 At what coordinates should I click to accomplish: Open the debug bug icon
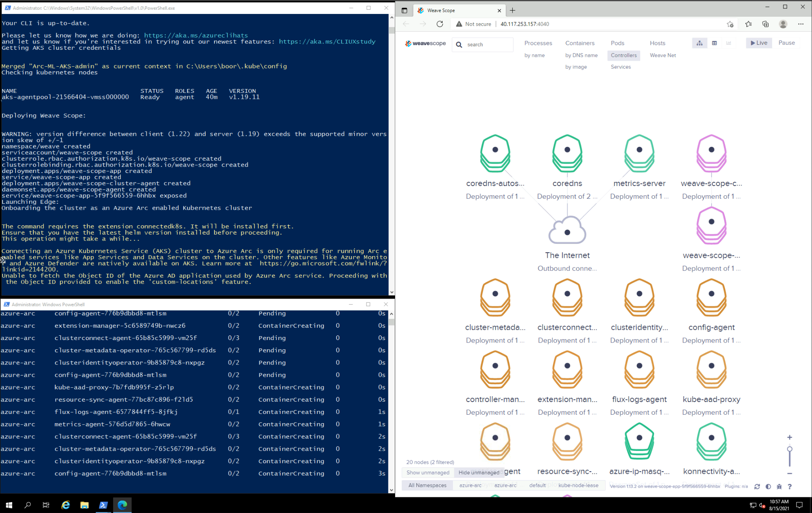[x=779, y=486]
